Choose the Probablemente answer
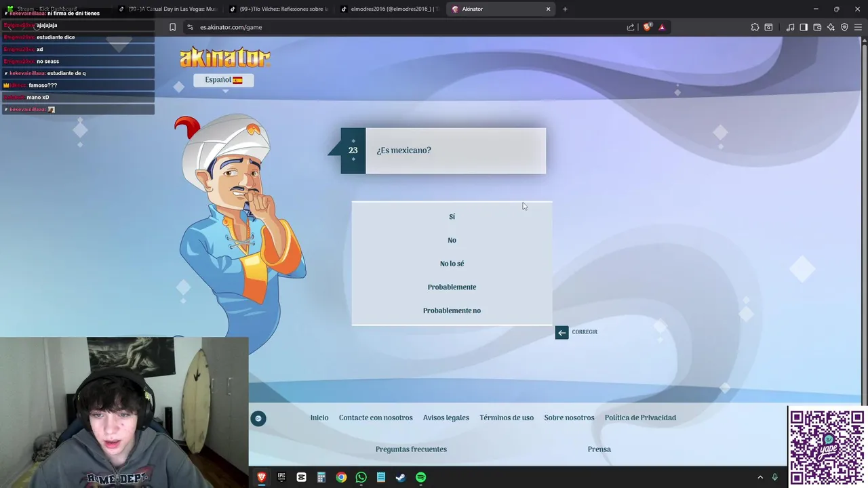 tap(452, 287)
